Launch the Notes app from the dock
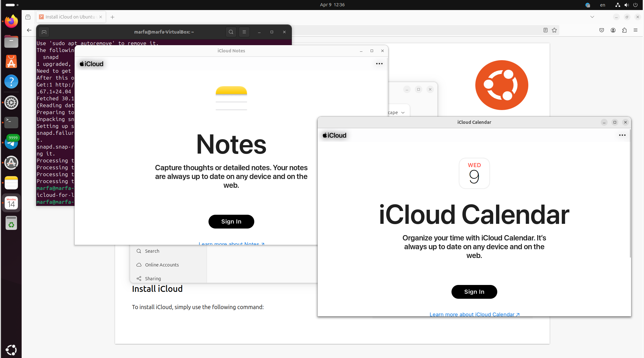 point(11,183)
